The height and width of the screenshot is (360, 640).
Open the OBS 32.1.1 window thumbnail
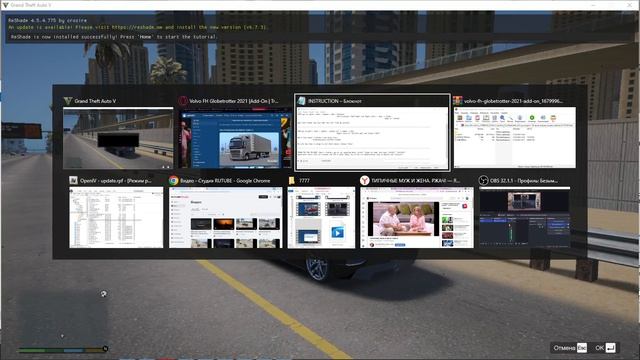click(x=524, y=218)
